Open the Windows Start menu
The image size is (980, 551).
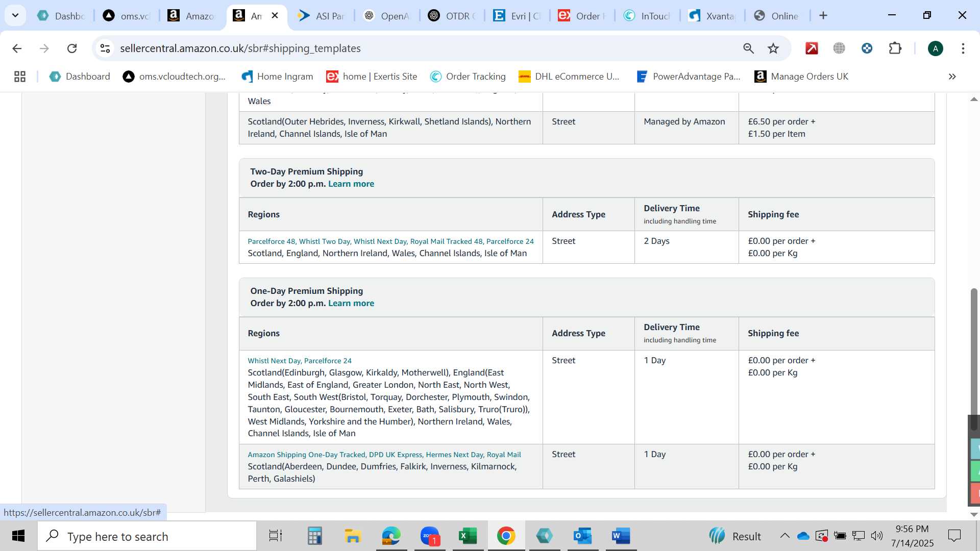[18, 536]
